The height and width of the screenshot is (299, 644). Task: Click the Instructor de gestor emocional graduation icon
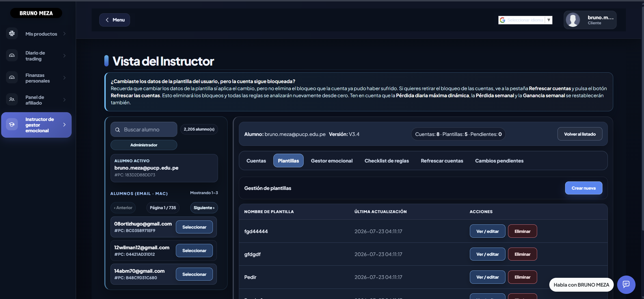point(12,124)
